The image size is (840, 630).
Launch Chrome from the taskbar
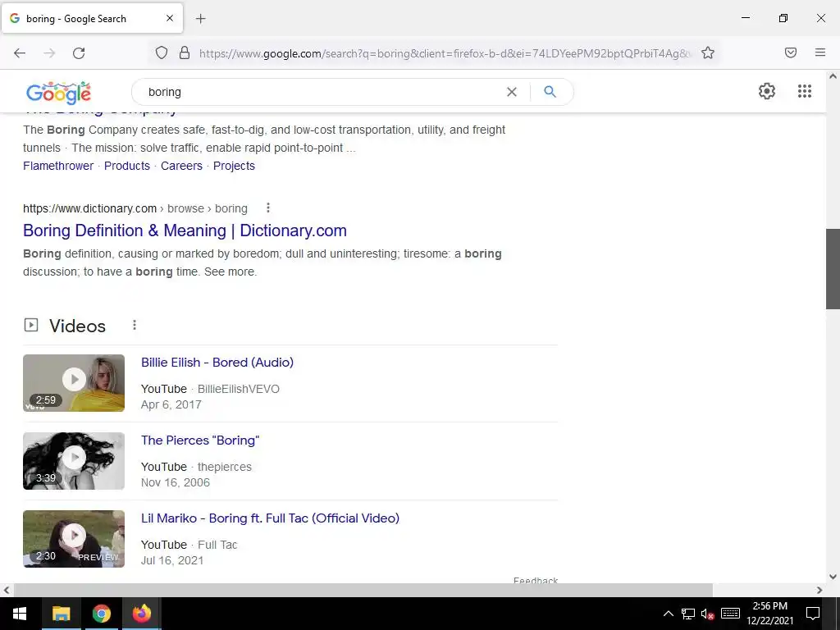[101, 614]
